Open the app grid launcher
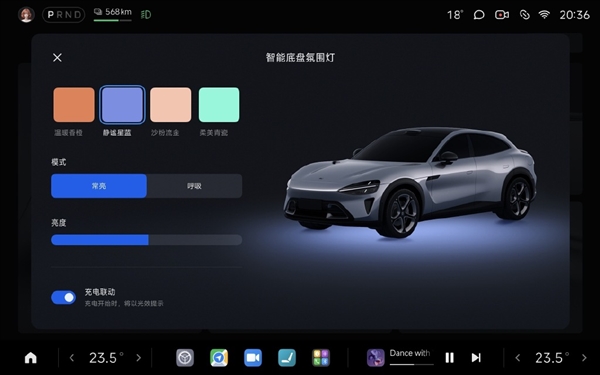Screen dimensions: 600x375 tap(321, 358)
